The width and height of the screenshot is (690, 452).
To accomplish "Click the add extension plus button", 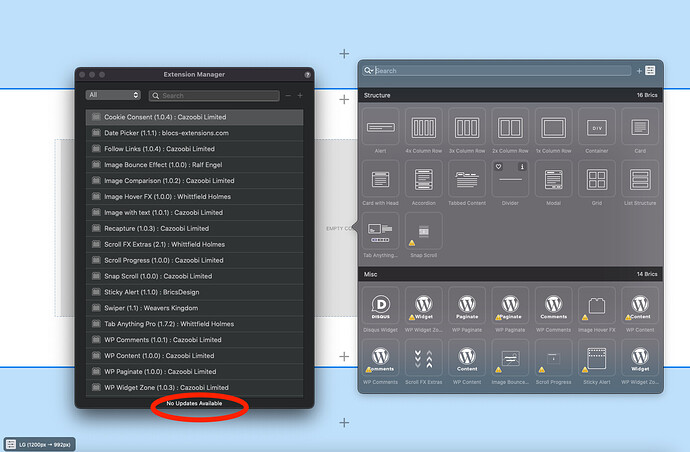I will 300,96.
